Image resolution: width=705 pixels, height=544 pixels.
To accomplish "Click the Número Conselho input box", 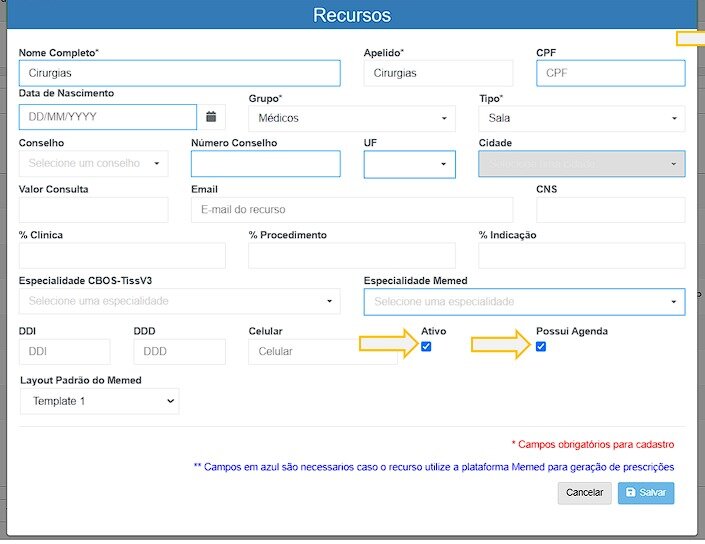I will pos(265,164).
